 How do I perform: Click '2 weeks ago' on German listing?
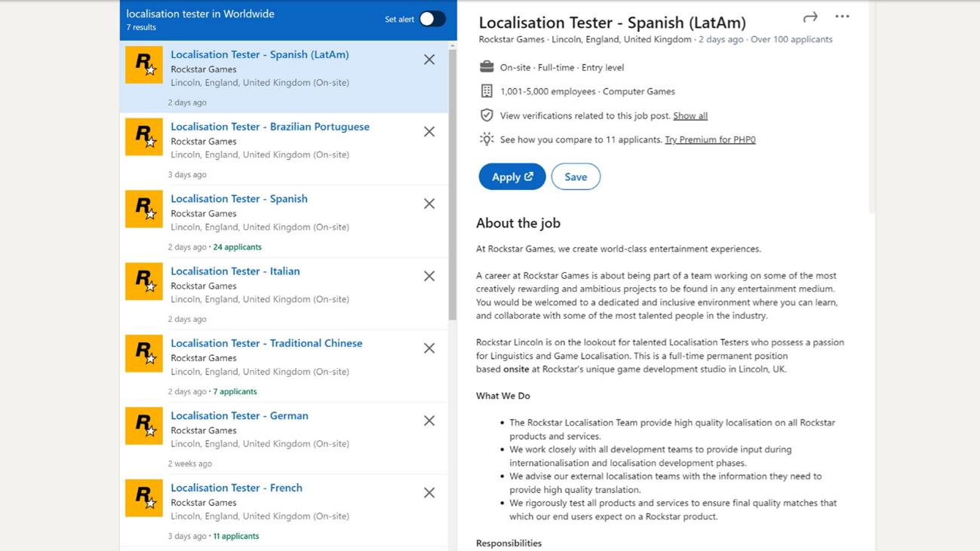[190, 464]
